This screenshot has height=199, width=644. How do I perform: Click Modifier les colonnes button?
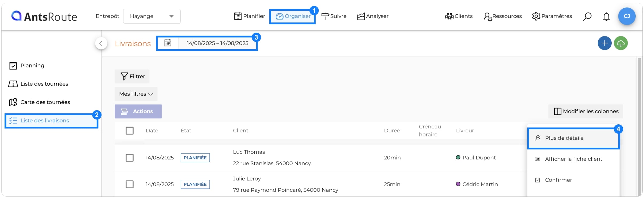click(585, 111)
